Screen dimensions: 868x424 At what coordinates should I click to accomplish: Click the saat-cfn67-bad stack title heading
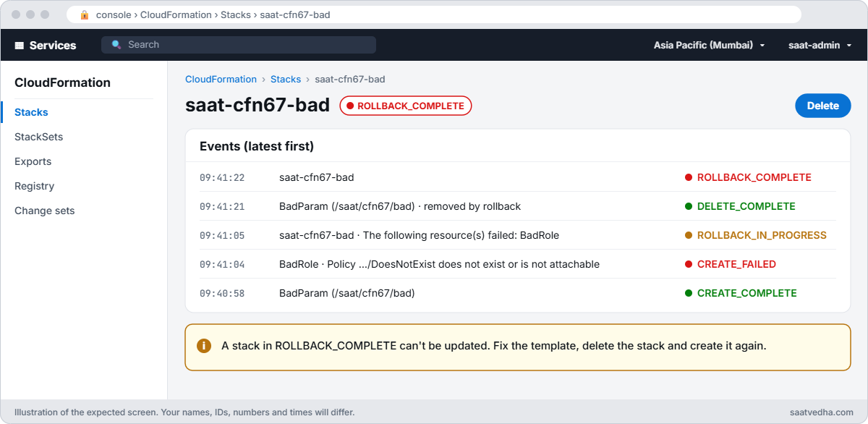pos(258,106)
